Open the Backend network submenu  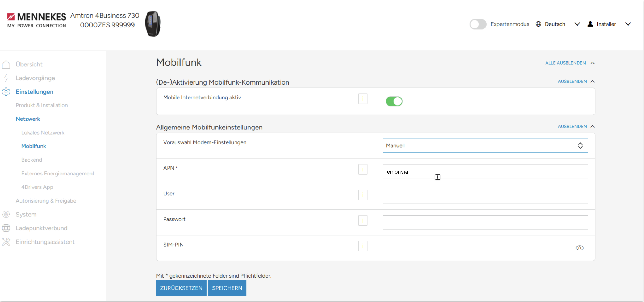tap(32, 160)
